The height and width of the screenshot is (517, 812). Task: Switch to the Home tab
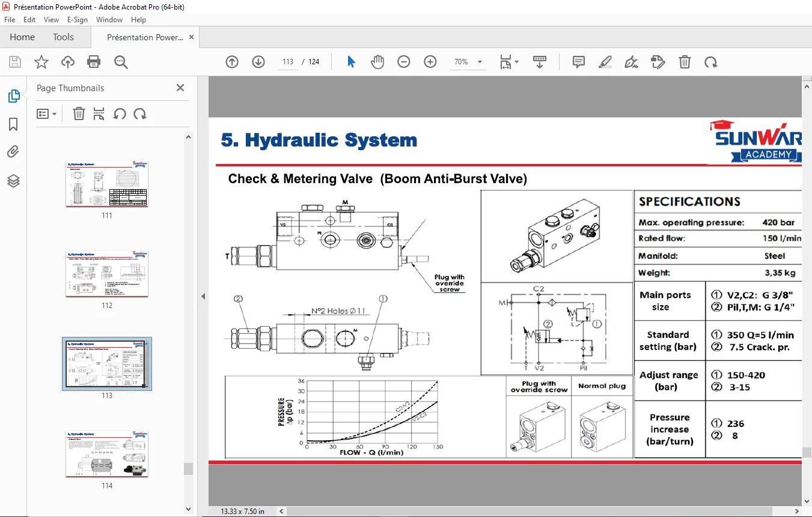(x=22, y=37)
